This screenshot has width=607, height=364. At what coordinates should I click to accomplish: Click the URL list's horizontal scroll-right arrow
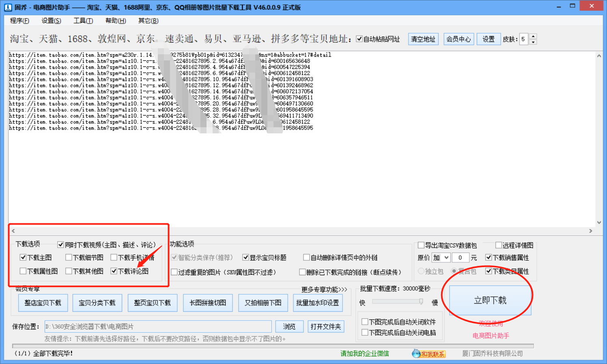(591, 231)
